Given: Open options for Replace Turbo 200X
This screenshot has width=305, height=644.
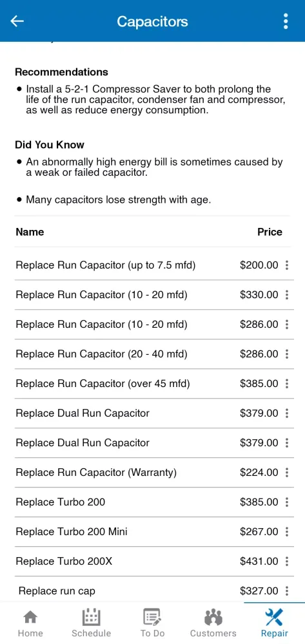Looking at the screenshot, I should coord(287,561).
